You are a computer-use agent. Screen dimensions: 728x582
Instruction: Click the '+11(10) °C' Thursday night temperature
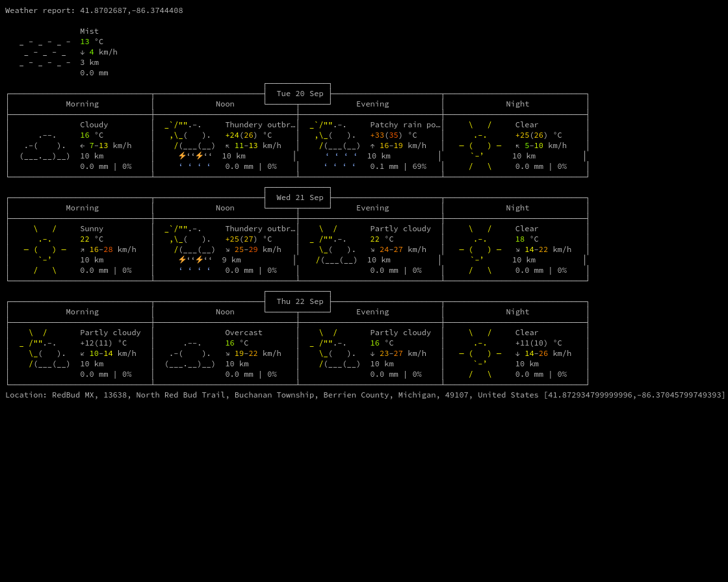[x=539, y=344]
